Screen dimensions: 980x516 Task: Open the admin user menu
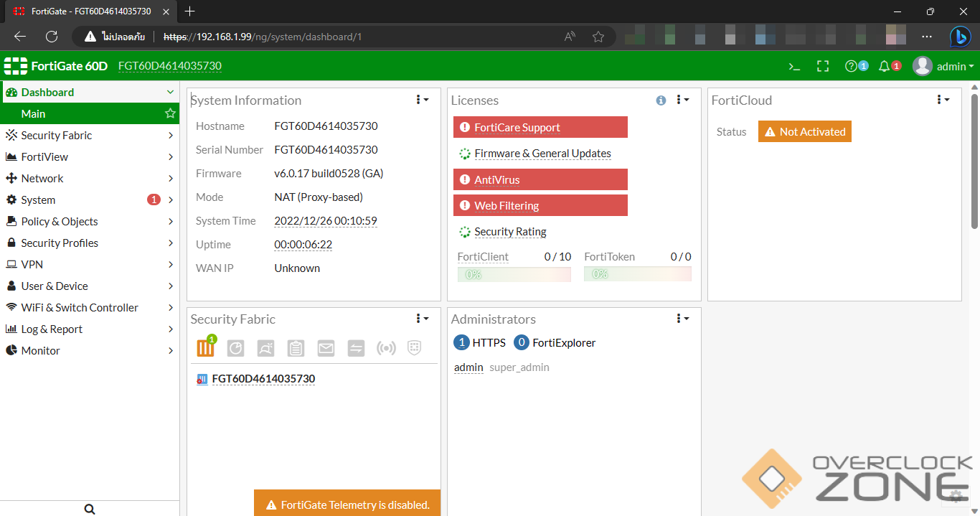[943, 66]
